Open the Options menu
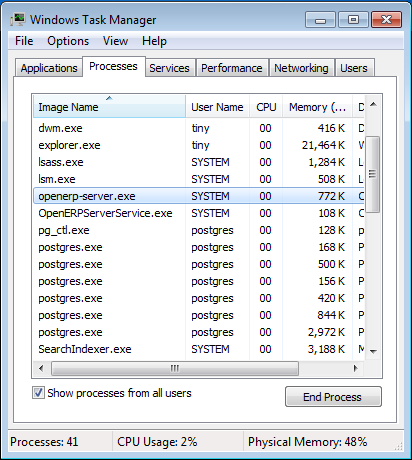Image resolution: width=412 pixels, height=460 pixels. pos(68,41)
